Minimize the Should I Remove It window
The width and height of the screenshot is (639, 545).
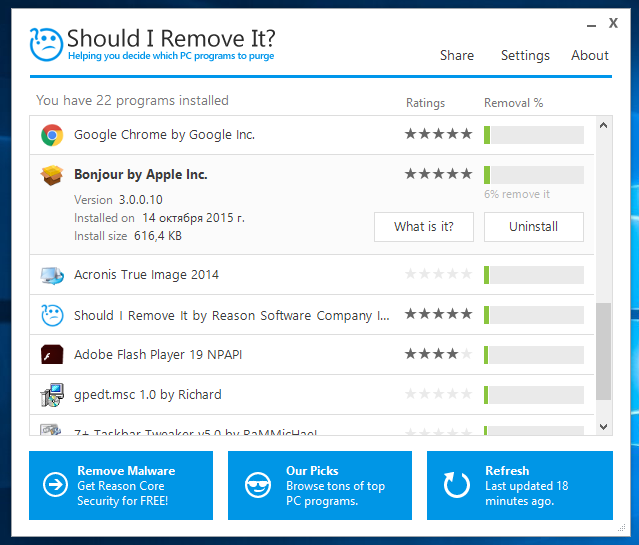[591, 26]
